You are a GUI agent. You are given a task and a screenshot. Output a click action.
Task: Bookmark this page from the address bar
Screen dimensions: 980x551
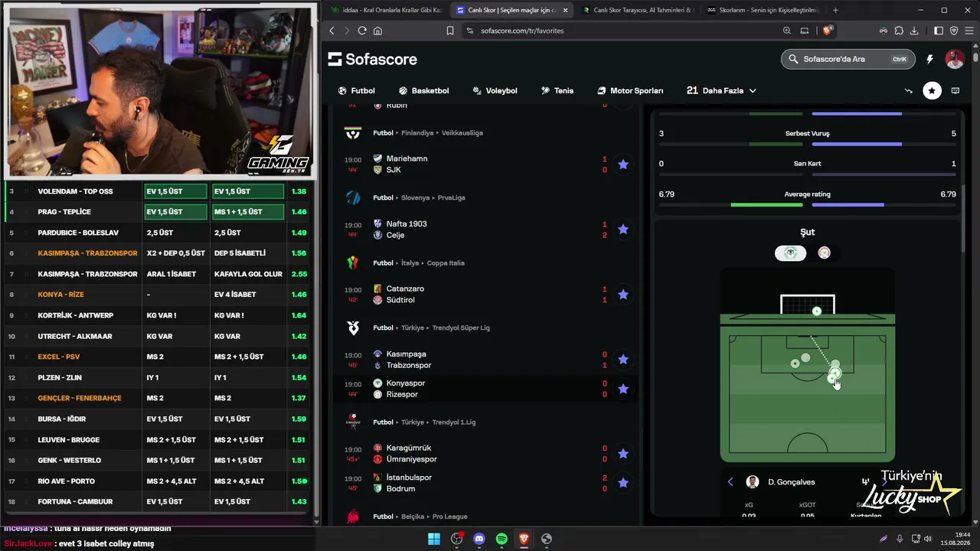(450, 31)
